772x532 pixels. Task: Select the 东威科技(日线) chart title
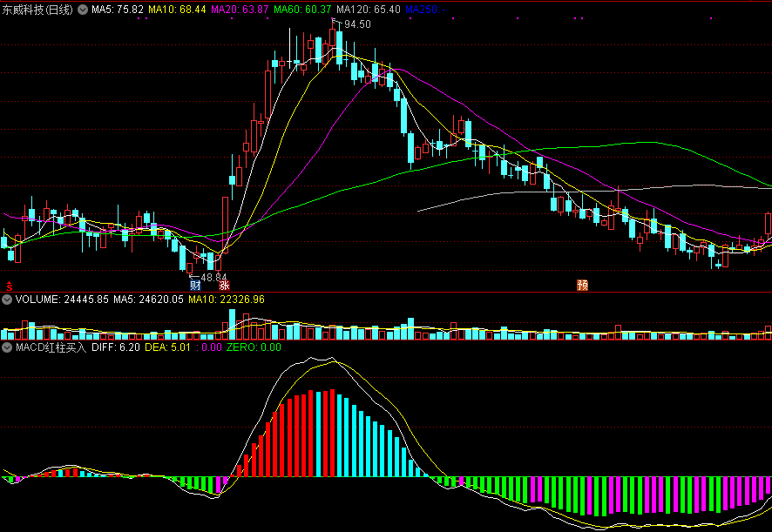38,10
